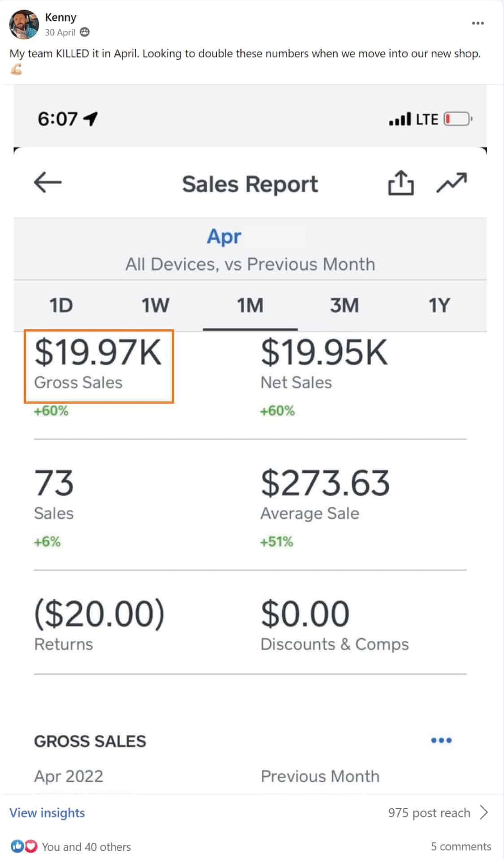This screenshot has width=504, height=859.
Task: Click the blue dots beside GROSS SALES
Action: [x=441, y=741]
